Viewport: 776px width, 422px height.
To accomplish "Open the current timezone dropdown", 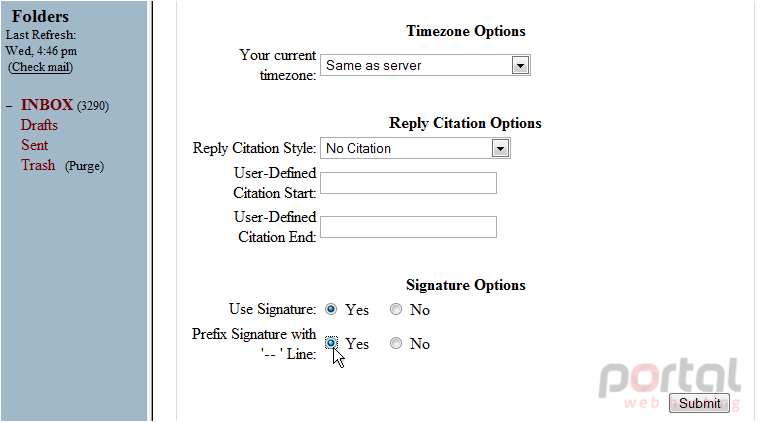I will point(425,65).
